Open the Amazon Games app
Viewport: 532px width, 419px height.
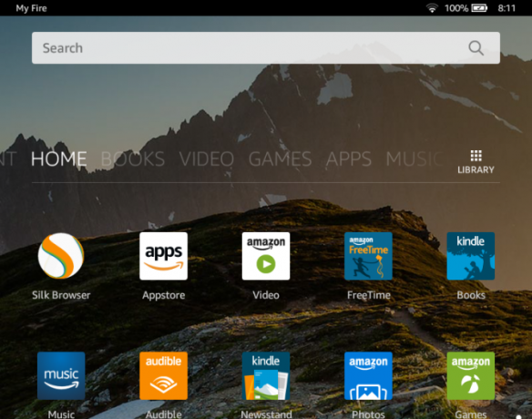471,375
